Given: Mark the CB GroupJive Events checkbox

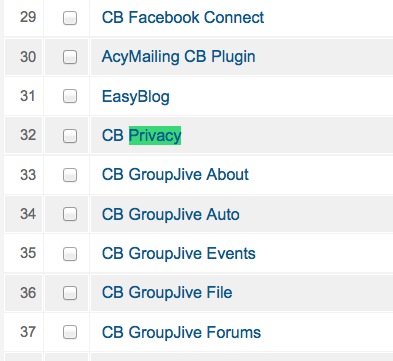Looking at the screenshot, I should click(70, 254).
